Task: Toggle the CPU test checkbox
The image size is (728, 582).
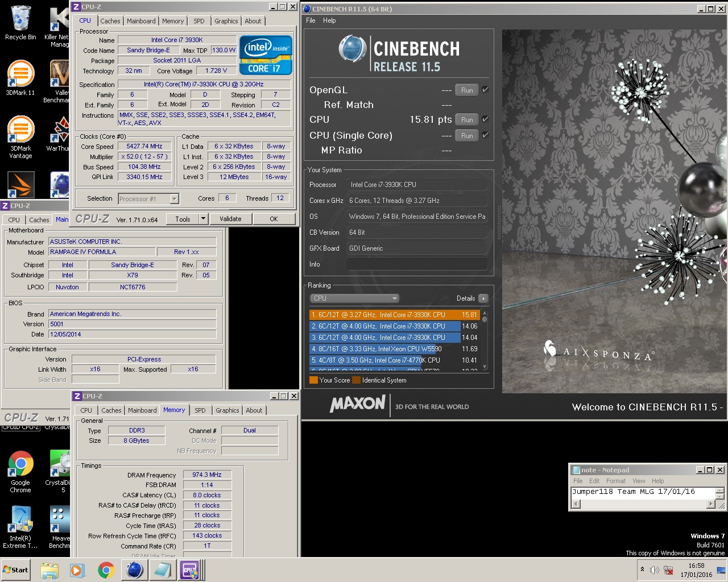Action: 485,119
